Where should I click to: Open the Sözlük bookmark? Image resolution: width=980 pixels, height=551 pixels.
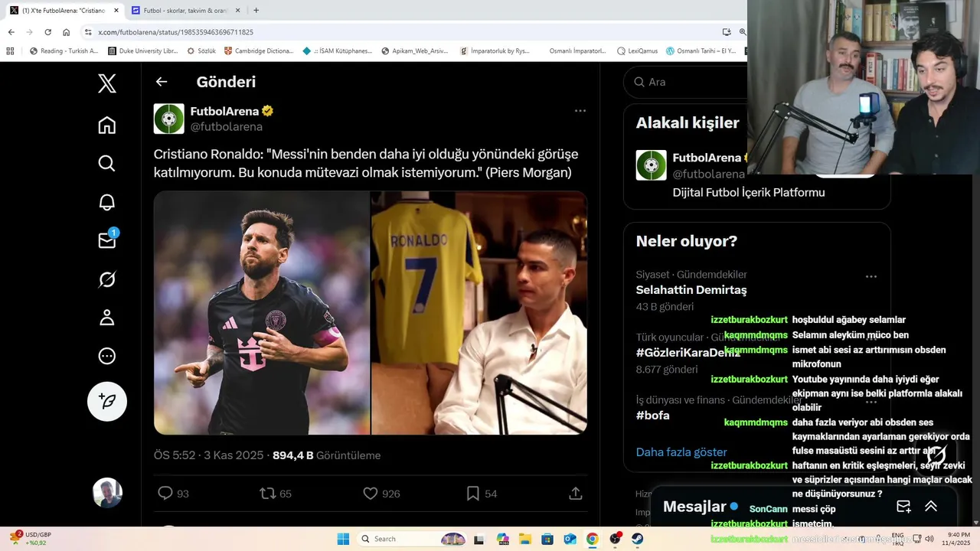[x=201, y=51]
